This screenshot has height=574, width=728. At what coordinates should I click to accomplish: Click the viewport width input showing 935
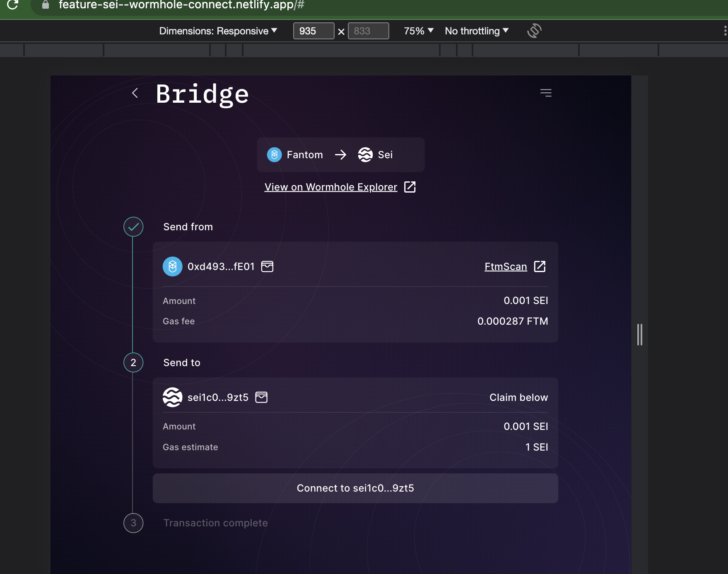click(x=313, y=31)
